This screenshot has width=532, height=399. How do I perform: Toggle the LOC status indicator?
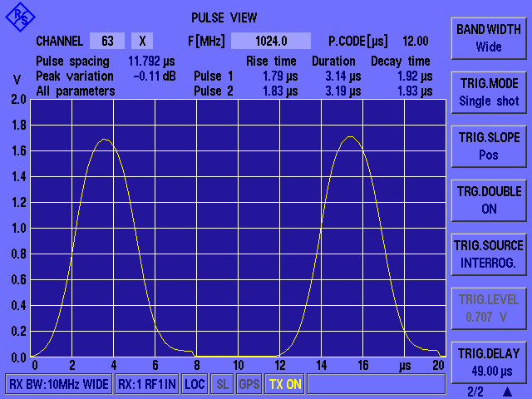[195, 384]
